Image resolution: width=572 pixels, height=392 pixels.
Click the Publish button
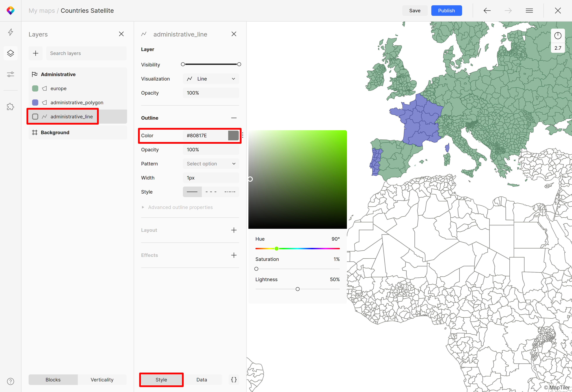pyautogui.click(x=446, y=11)
